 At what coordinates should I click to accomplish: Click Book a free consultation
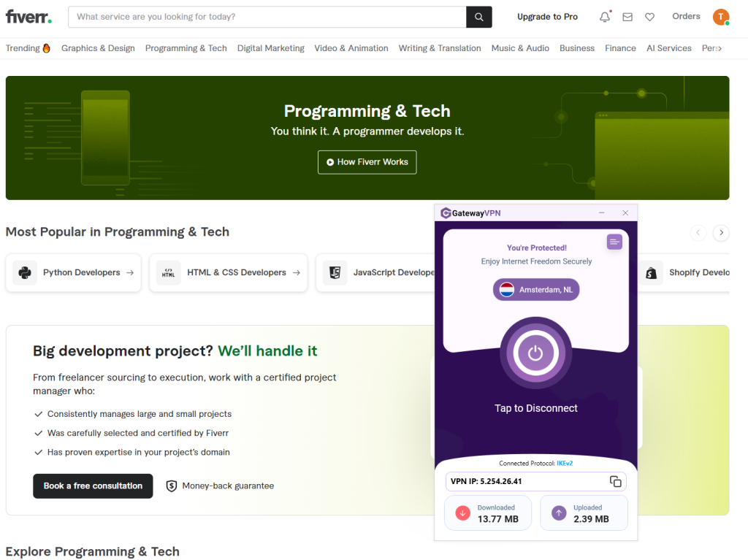point(93,486)
